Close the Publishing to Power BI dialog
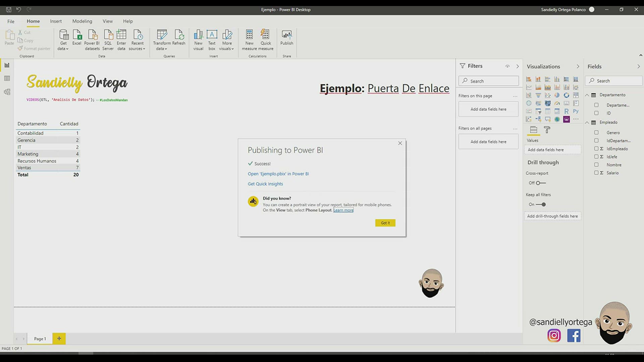This screenshot has width=644, height=362. click(x=400, y=143)
